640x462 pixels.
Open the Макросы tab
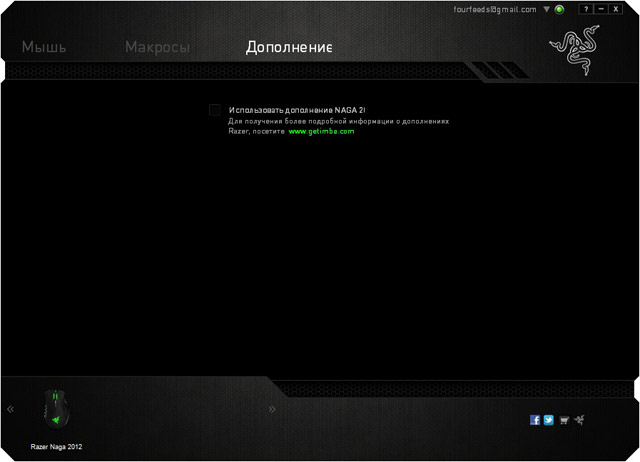tap(158, 47)
